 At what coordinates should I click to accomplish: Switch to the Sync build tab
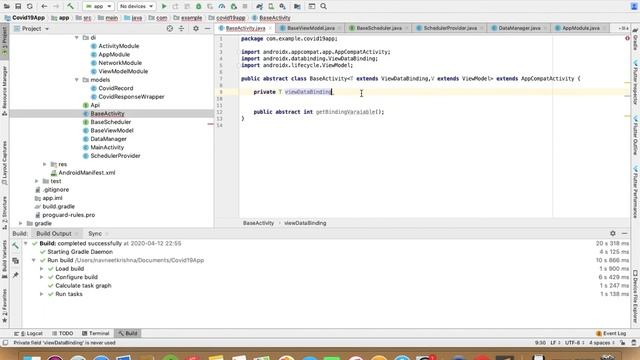coord(95,233)
